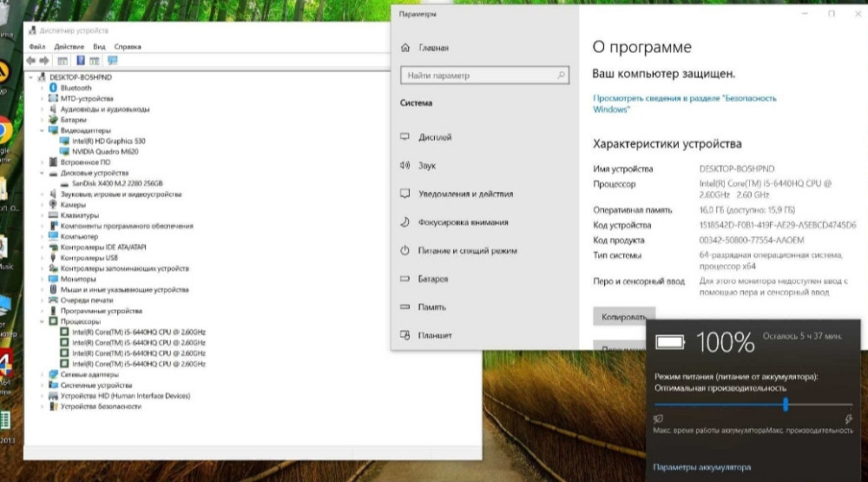Expand the Bluetooth device category
The width and height of the screenshot is (868, 482).
point(42,88)
